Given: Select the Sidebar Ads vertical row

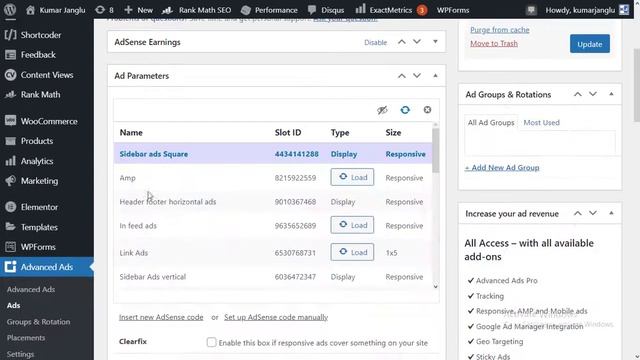Looking at the screenshot, I should (273, 277).
